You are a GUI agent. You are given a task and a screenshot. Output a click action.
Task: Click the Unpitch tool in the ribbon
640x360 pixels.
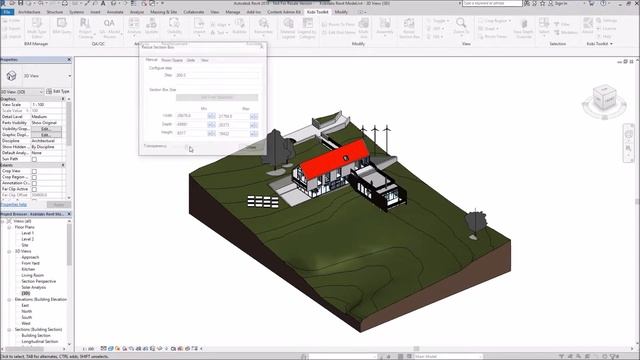tap(199, 27)
